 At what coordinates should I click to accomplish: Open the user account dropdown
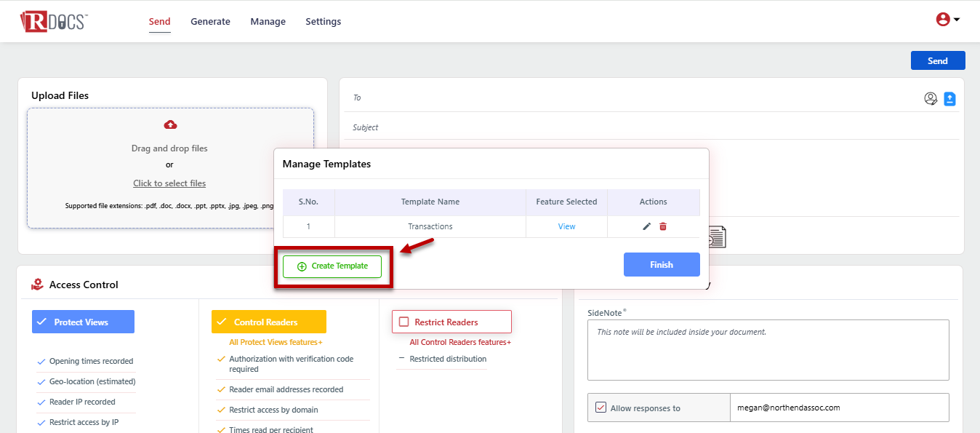click(x=947, y=20)
